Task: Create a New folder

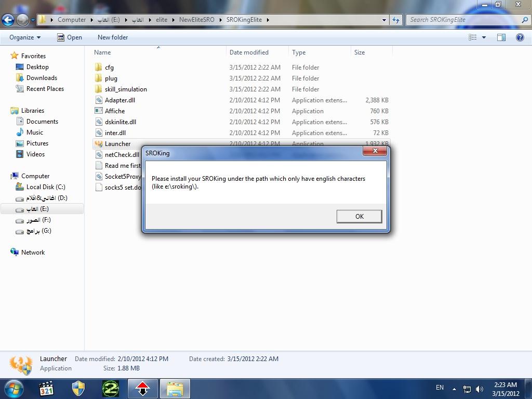Action: [113, 37]
